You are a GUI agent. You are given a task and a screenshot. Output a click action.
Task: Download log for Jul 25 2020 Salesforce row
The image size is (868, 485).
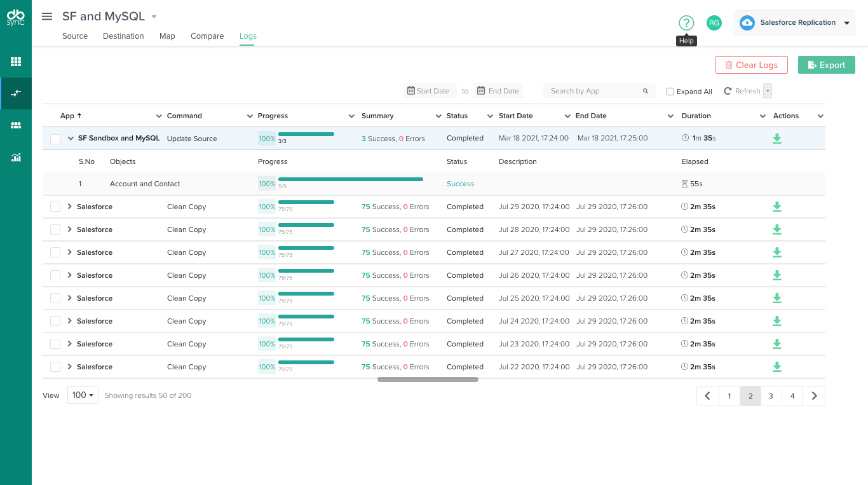[x=776, y=298]
